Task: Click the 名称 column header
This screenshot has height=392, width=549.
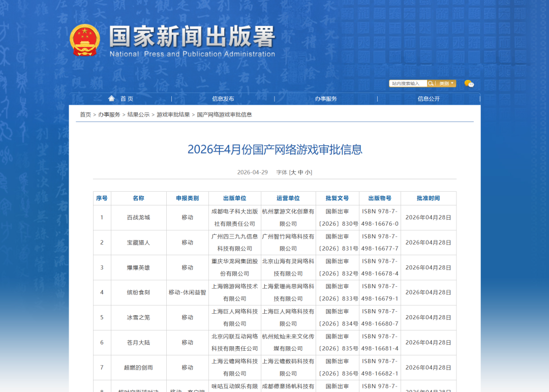Action: (139, 198)
